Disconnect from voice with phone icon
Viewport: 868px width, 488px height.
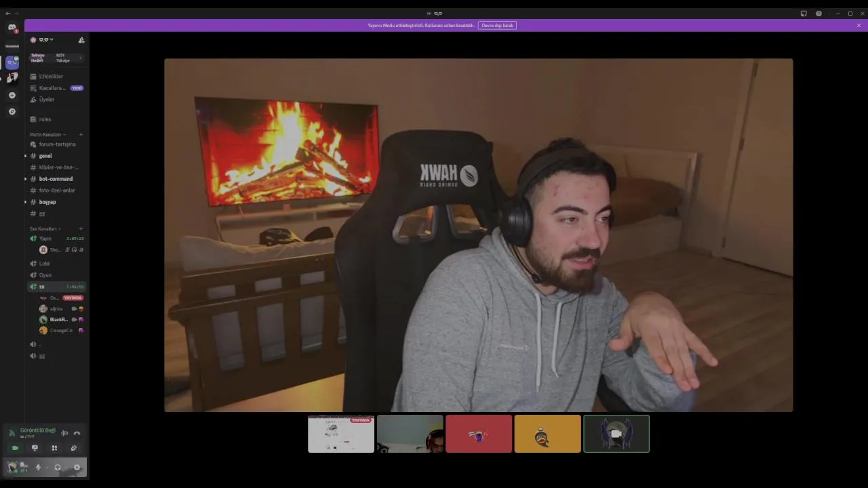[x=77, y=433]
